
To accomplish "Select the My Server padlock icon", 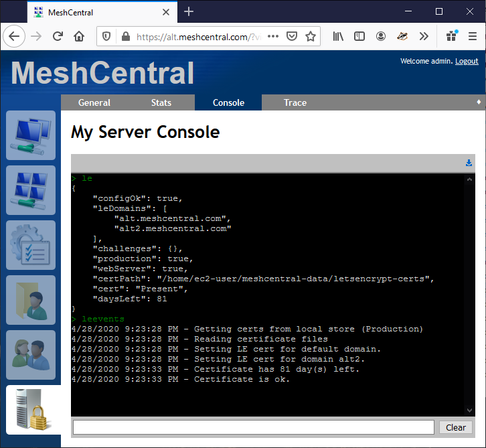I will [x=33, y=410].
